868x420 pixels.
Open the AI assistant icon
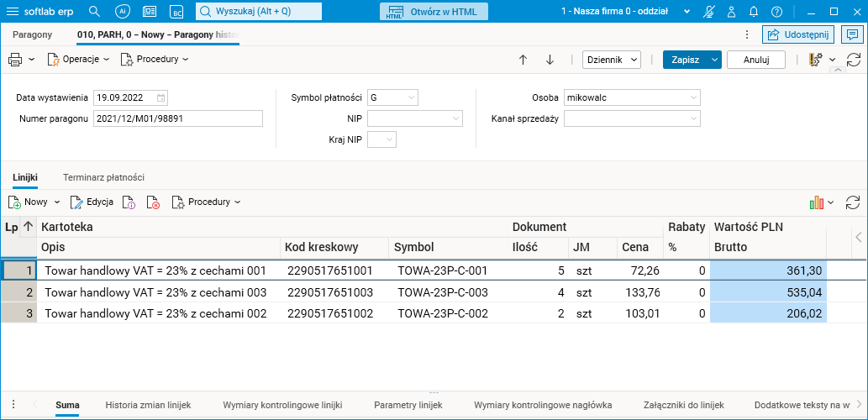(x=123, y=11)
